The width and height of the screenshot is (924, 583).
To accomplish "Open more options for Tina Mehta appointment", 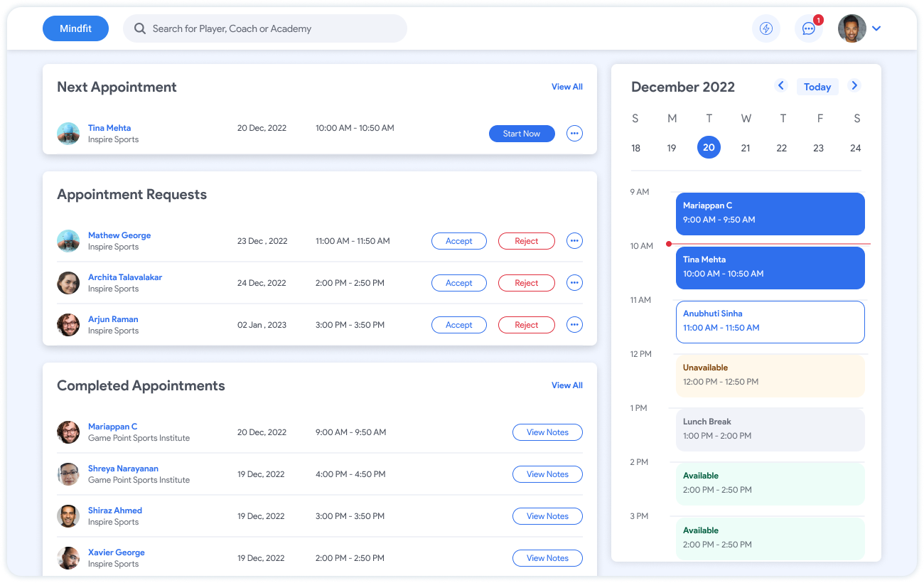I will tap(574, 134).
